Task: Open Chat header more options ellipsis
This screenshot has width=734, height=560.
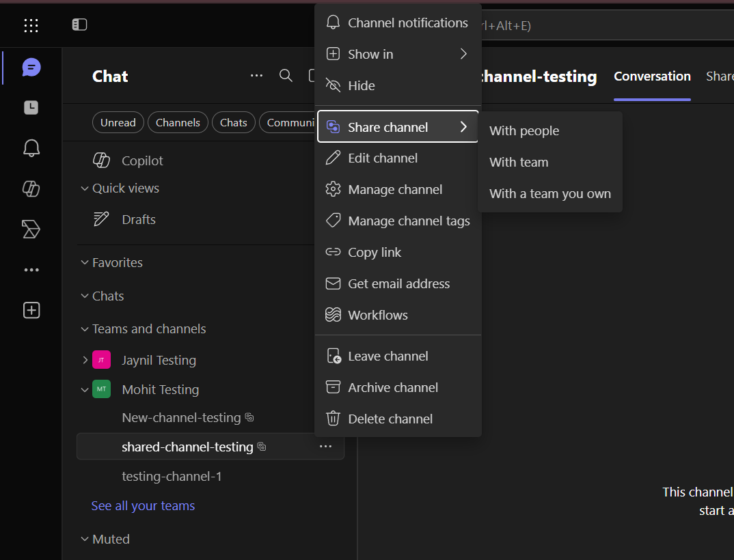Action: [x=256, y=75]
